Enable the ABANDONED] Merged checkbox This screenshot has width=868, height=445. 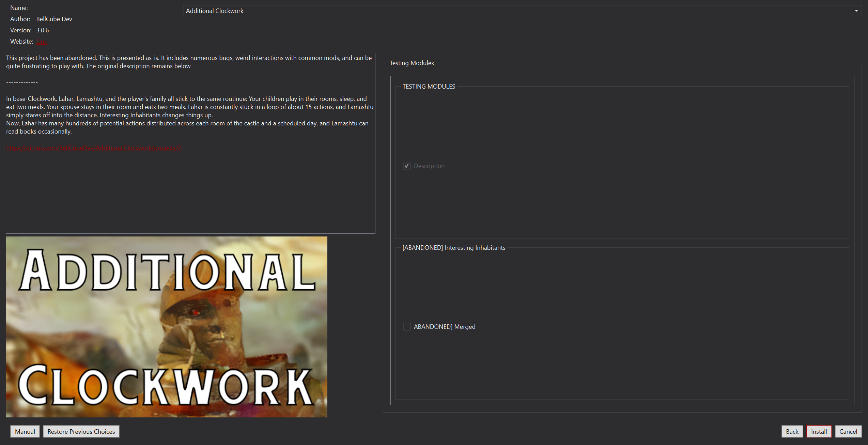407,327
